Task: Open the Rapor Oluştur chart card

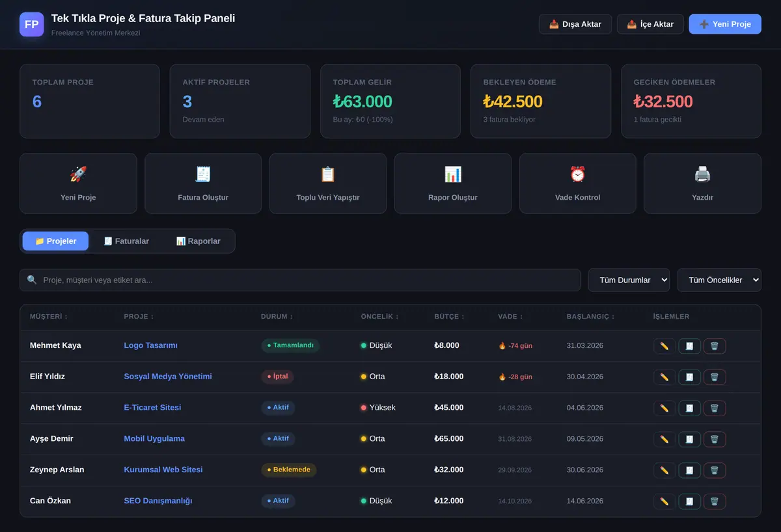Action: pos(453,183)
